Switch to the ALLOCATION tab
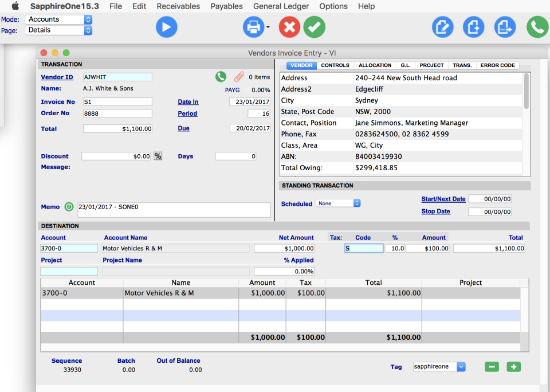 click(x=375, y=65)
